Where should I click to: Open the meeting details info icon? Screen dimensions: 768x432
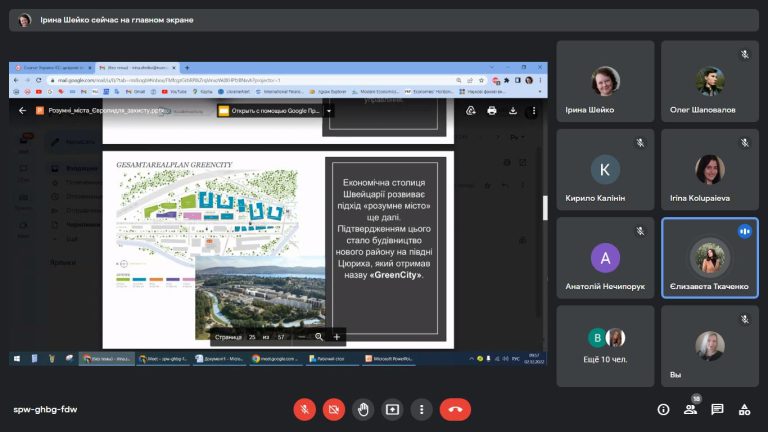point(663,409)
